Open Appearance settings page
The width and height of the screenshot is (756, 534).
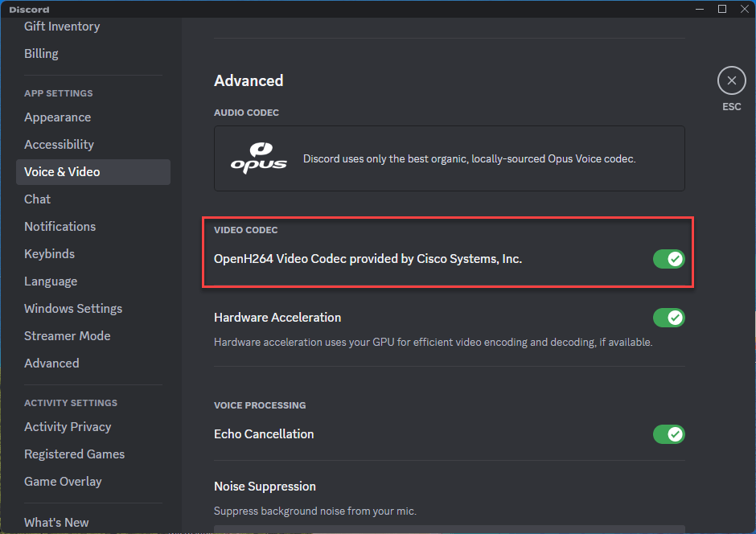click(x=57, y=117)
